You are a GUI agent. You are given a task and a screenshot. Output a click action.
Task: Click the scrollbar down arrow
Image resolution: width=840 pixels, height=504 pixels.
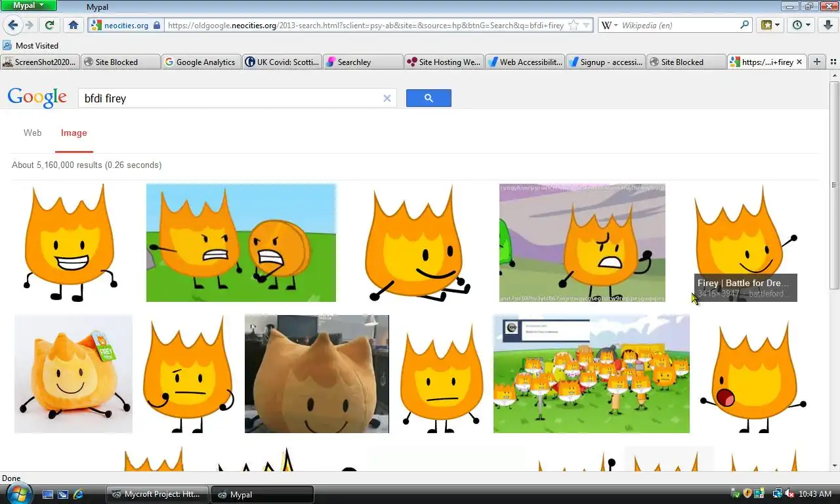[834, 466]
